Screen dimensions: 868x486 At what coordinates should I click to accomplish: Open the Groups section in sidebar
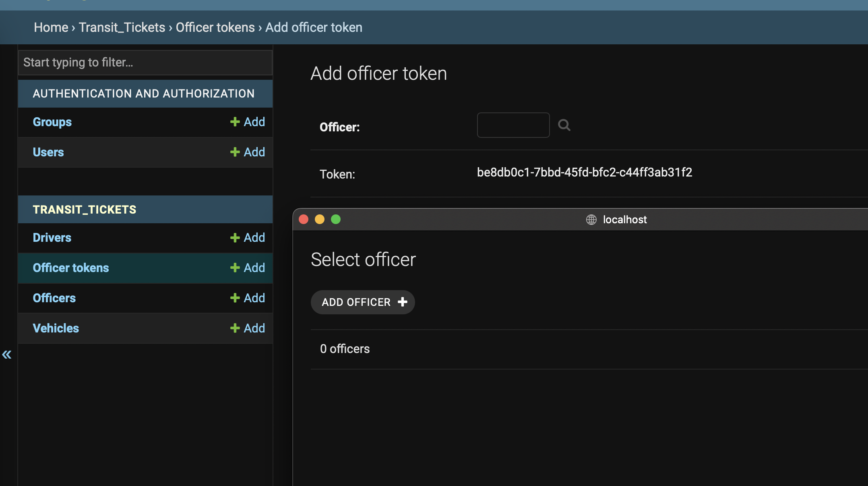pos(52,122)
